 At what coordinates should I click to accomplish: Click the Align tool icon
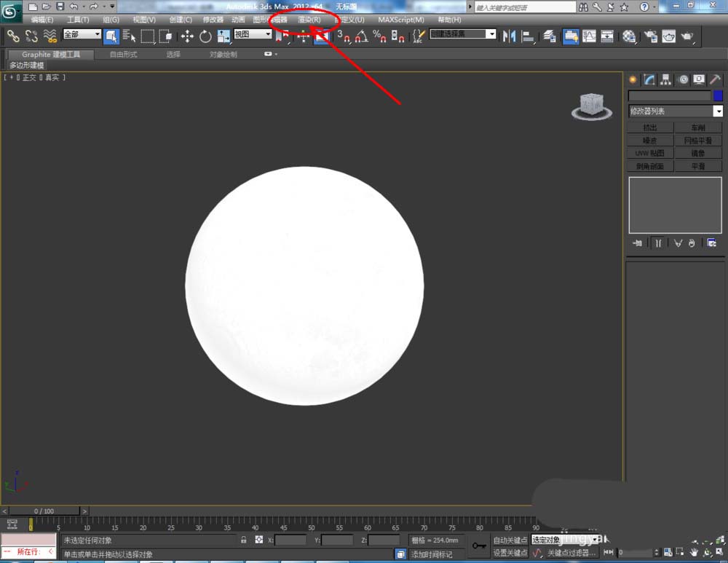pyautogui.click(x=528, y=36)
